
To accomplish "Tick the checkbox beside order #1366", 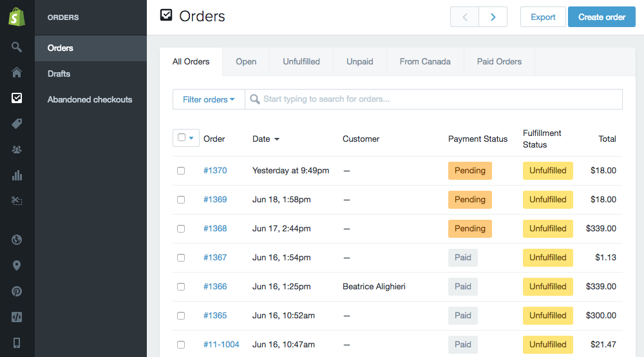I will point(181,287).
